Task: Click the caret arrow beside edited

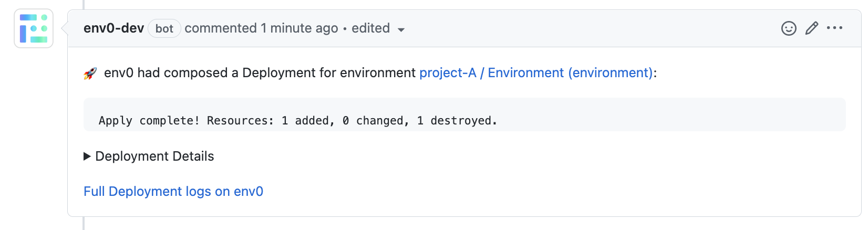Action: pos(401,30)
